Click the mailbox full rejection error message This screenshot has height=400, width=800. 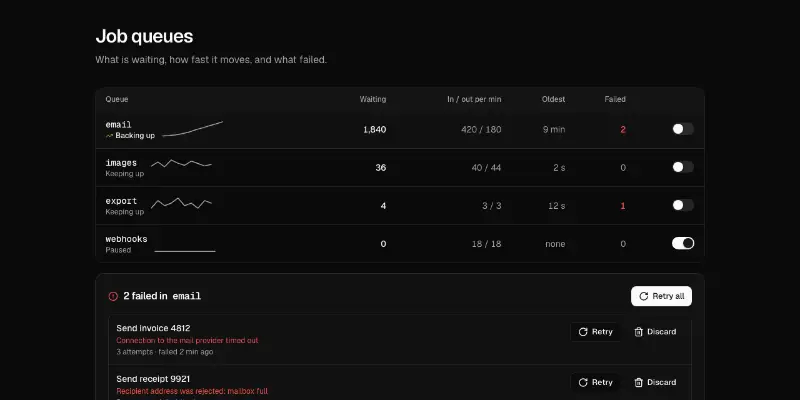click(192, 391)
